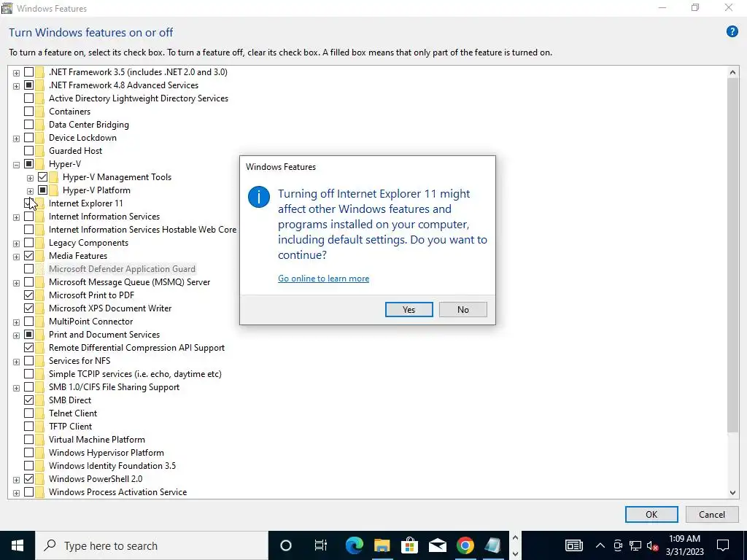747x560 pixels.
Task: Expand Print and Document Services
Action: point(16,335)
